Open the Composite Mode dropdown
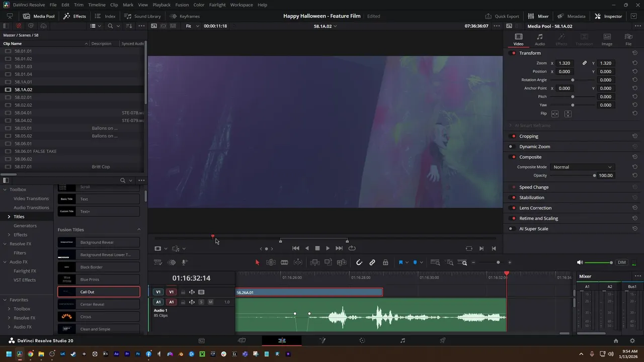The width and height of the screenshot is (644, 362). (582, 167)
